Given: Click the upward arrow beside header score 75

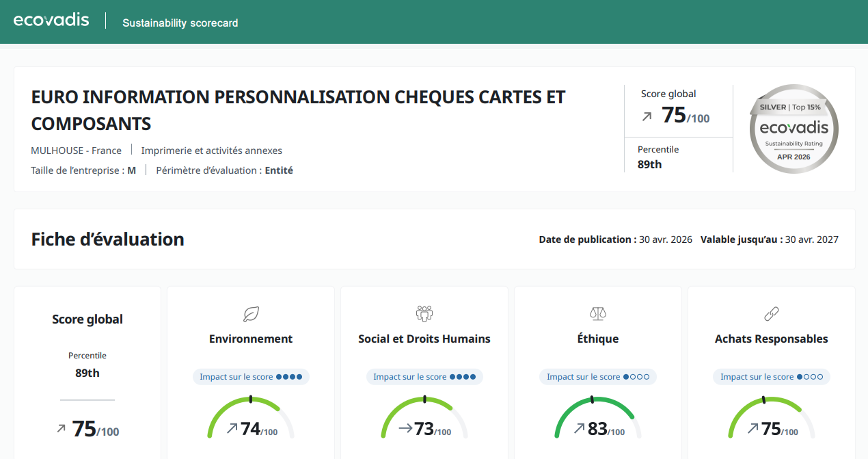Looking at the screenshot, I should click(x=647, y=117).
